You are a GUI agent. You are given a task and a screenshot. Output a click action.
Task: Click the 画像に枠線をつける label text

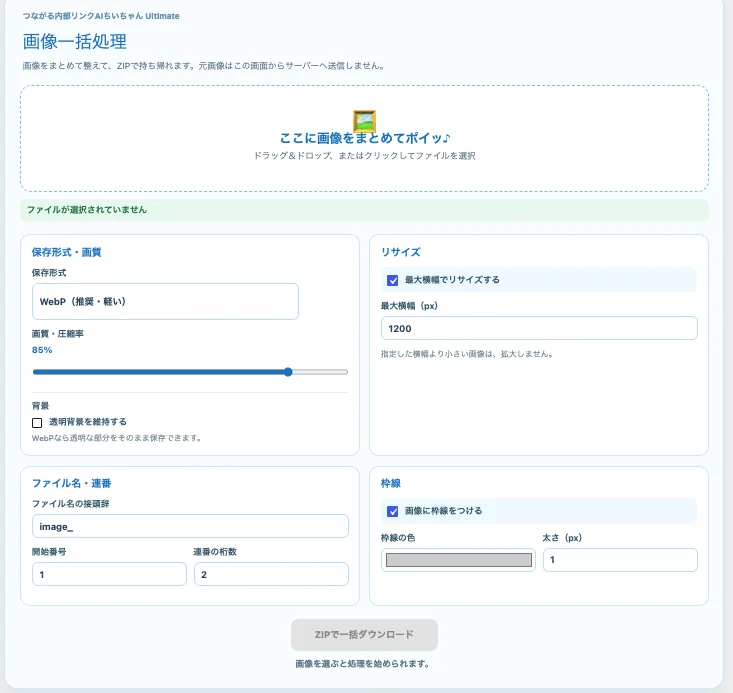(443, 511)
